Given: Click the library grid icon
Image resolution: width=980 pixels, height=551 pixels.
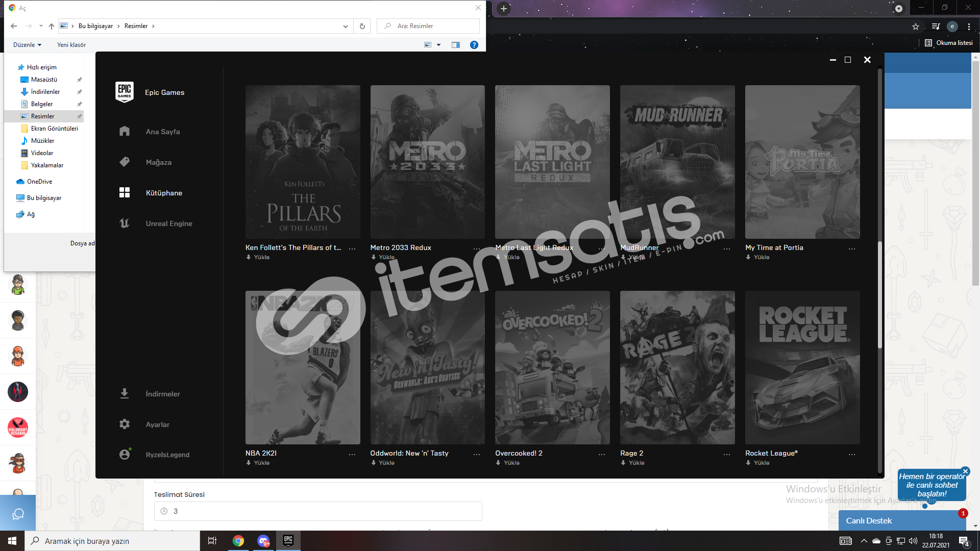Looking at the screenshot, I should tap(125, 192).
